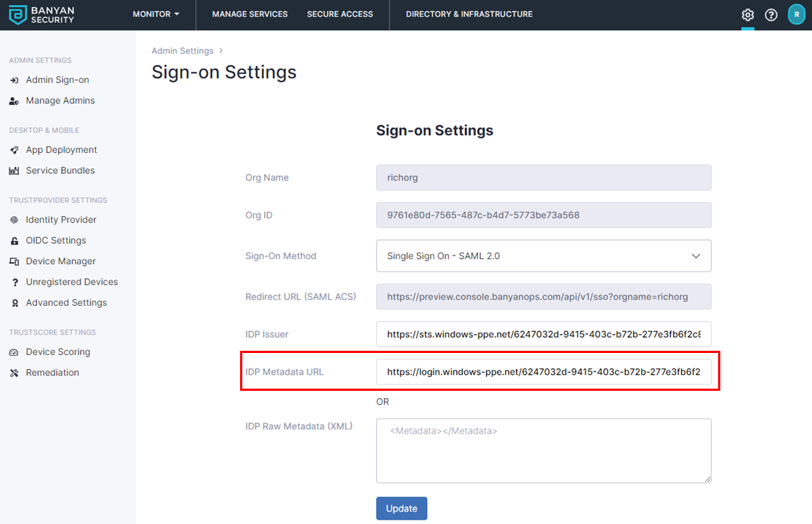Open Directory & Infrastructure menu
The width and height of the screenshot is (812, 524).
[469, 14]
